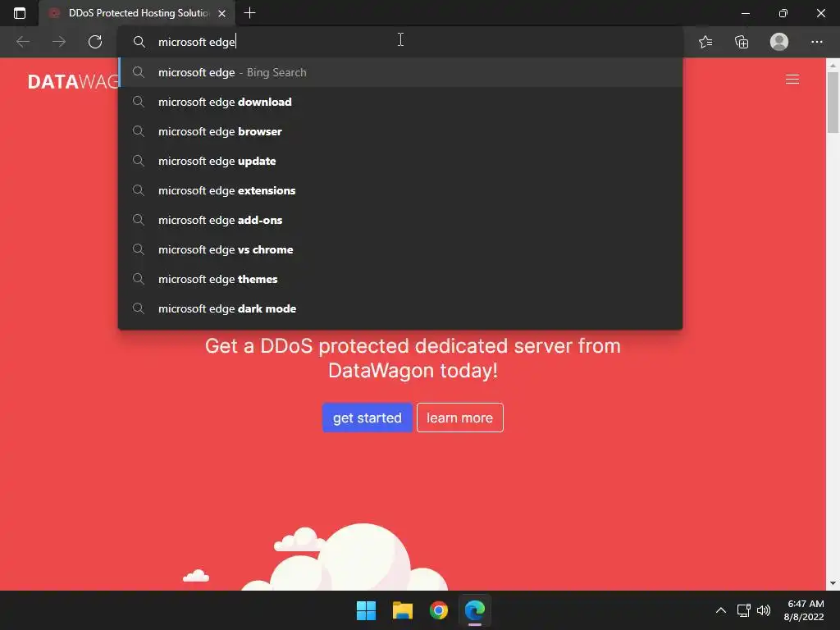
Task: Open the Collections icon
Action: (x=742, y=42)
